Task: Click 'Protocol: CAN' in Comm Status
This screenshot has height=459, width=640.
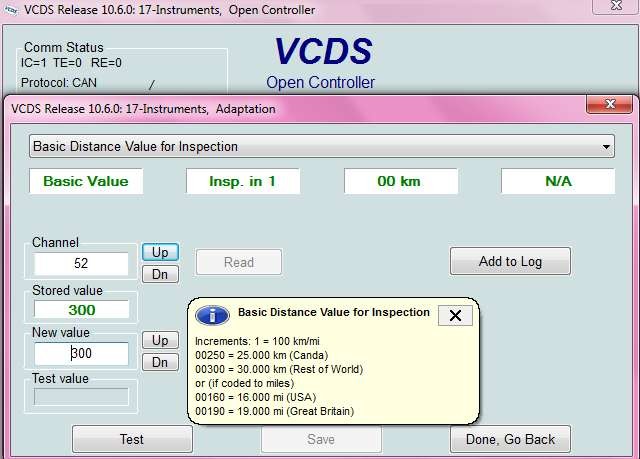Action: point(59,83)
